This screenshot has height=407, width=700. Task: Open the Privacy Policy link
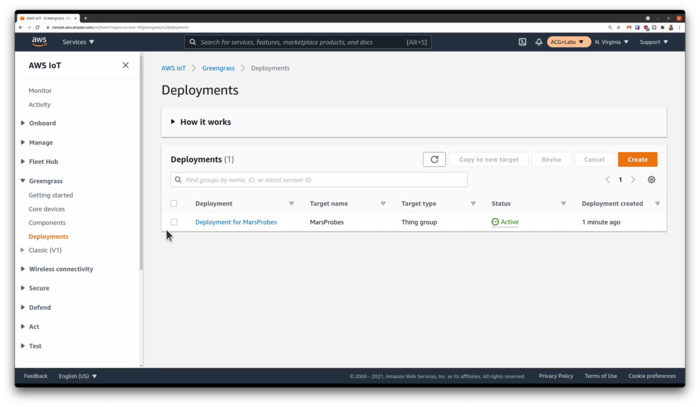[x=556, y=376]
